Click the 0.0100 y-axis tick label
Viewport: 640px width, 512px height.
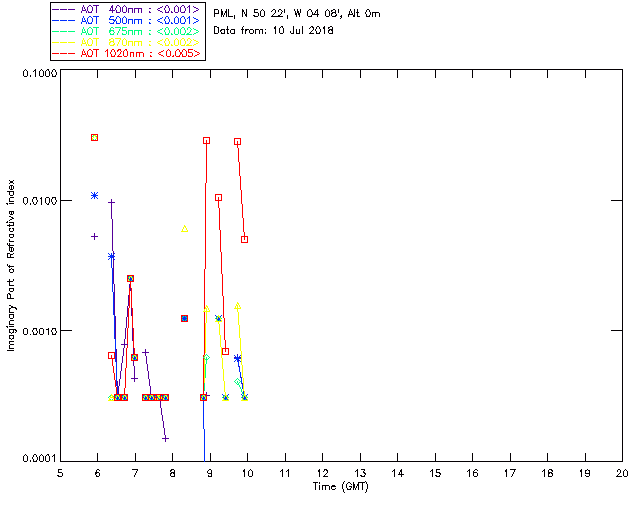coord(40,201)
